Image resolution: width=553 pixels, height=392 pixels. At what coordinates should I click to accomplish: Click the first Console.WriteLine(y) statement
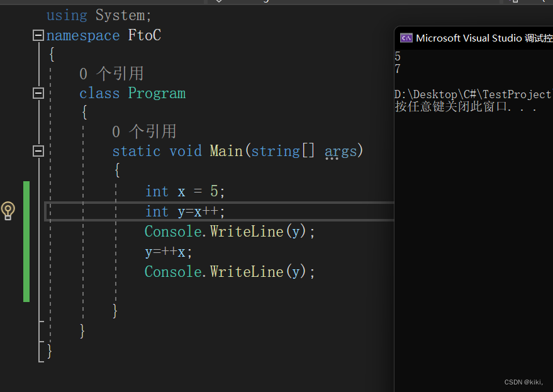[x=230, y=232]
